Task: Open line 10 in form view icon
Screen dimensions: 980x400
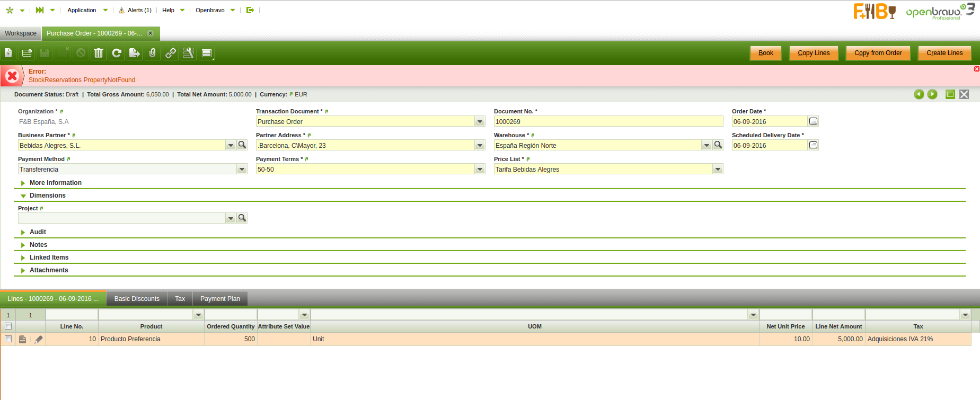Action: (x=22, y=339)
